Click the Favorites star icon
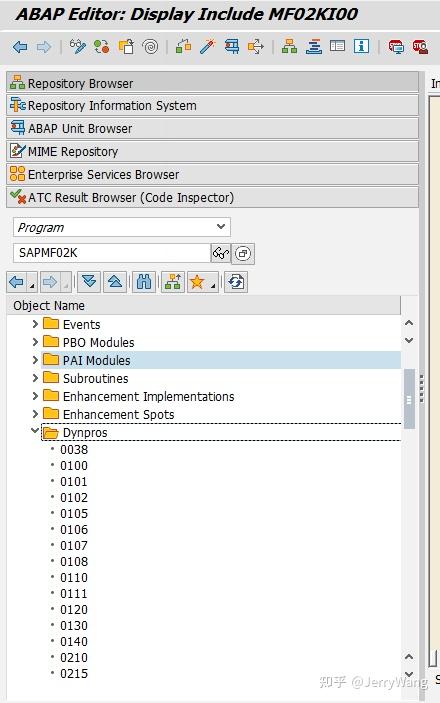The width and height of the screenshot is (440, 703). [x=197, y=282]
